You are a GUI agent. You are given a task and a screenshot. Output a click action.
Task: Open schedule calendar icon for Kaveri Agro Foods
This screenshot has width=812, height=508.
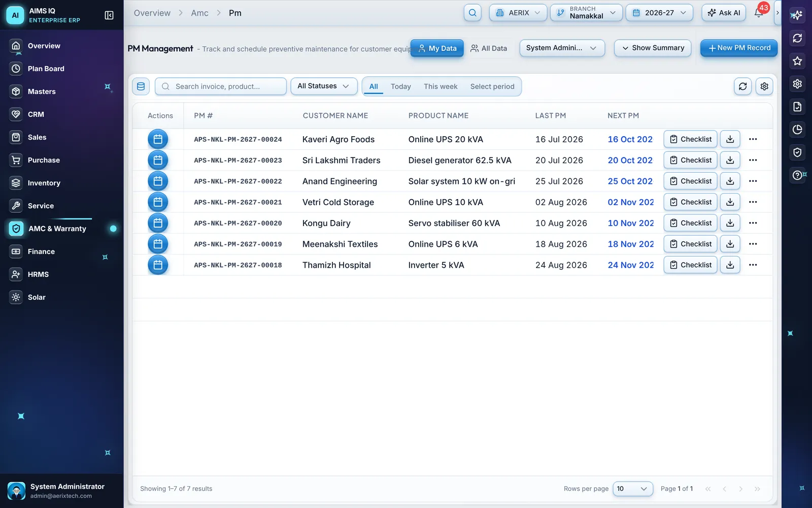click(x=158, y=139)
